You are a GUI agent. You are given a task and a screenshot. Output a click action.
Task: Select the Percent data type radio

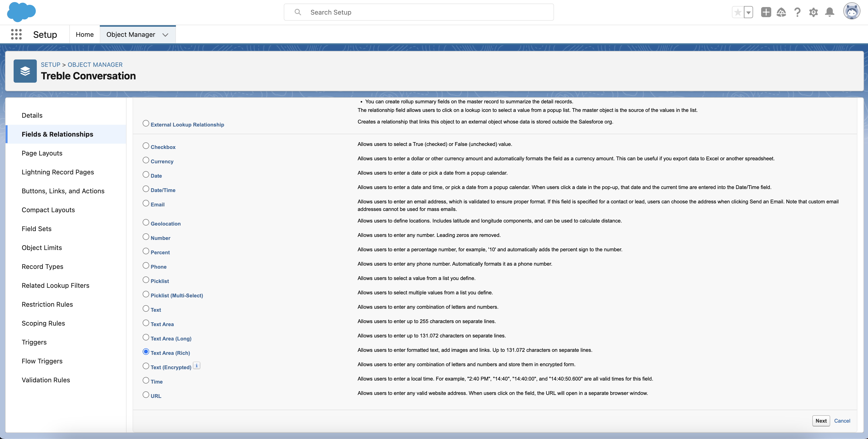(x=146, y=251)
